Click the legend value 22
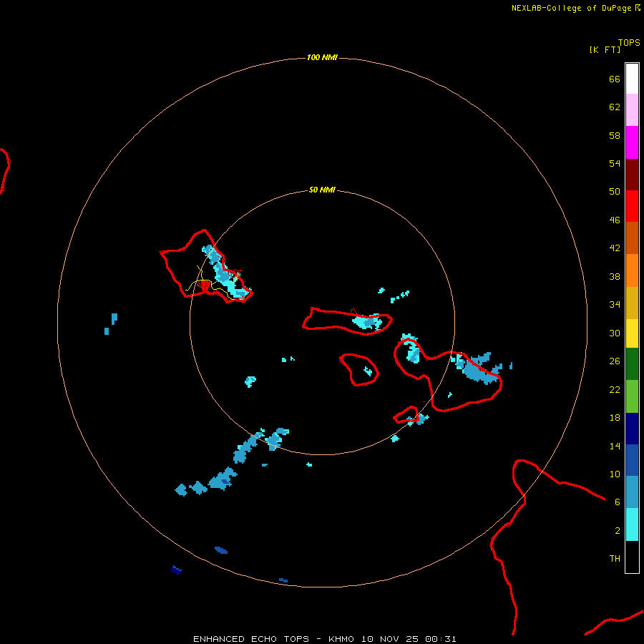 (615, 390)
